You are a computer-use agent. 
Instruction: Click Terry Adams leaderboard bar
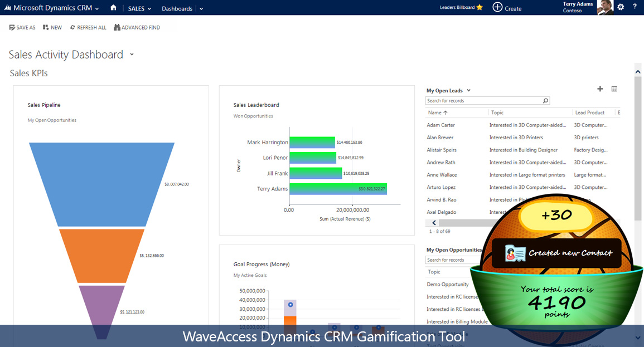pos(338,189)
